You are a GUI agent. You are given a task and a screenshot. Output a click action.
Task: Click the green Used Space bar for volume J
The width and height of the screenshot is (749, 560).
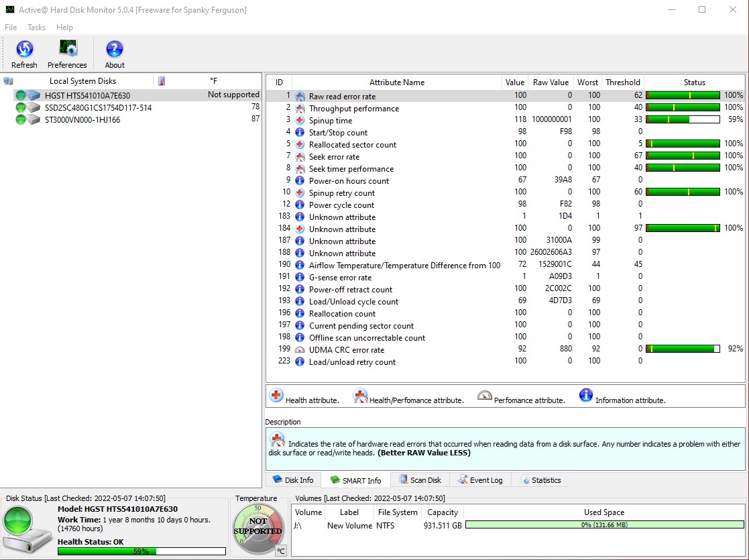pos(603,526)
